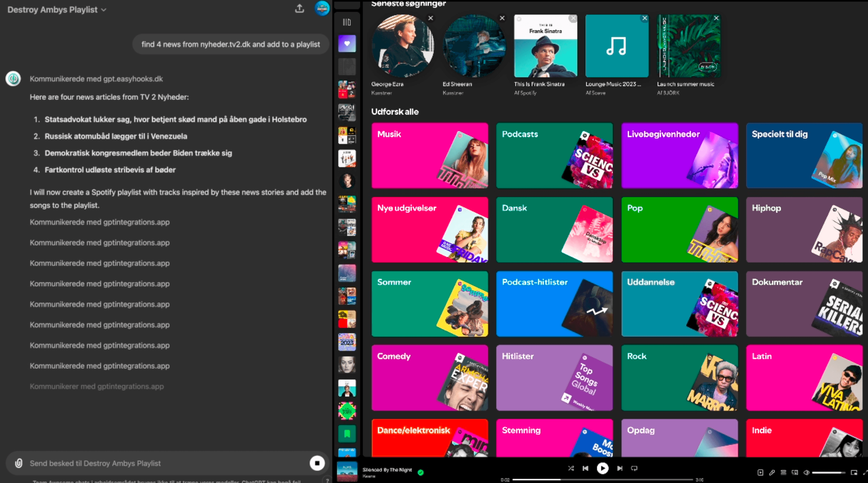Viewport: 868px width, 483px height.
Task: Open the Dansk category card
Action: [x=554, y=230]
